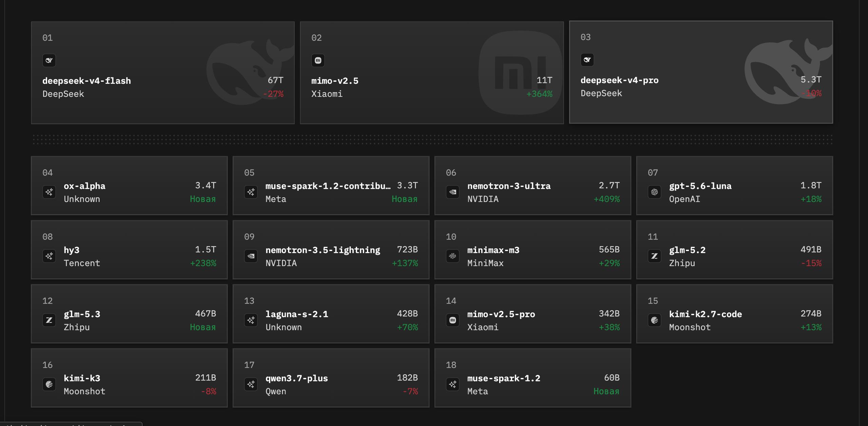This screenshot has height=426, width=868.
Task: Click the 342B value on mimo-v2.5-pro
Action: pos(609,313)
